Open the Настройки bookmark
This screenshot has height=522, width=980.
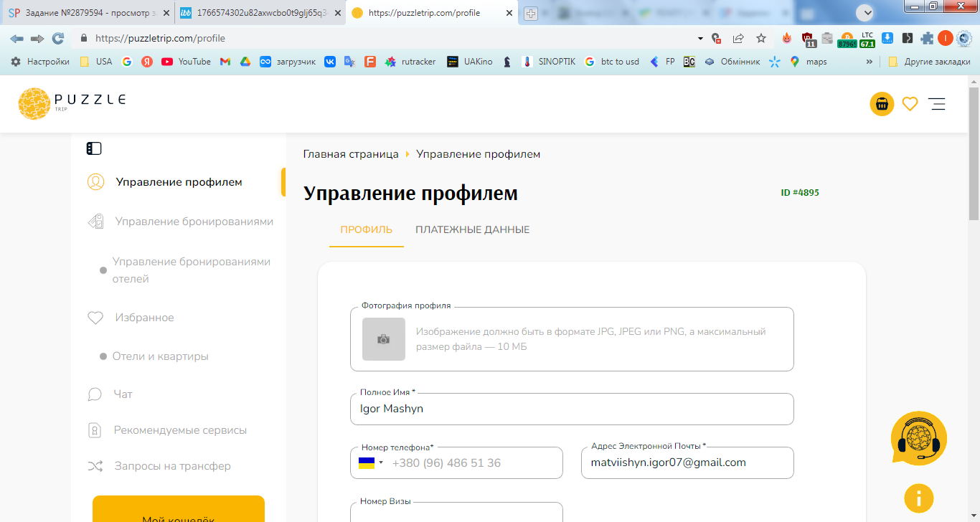tap(40, 62)
